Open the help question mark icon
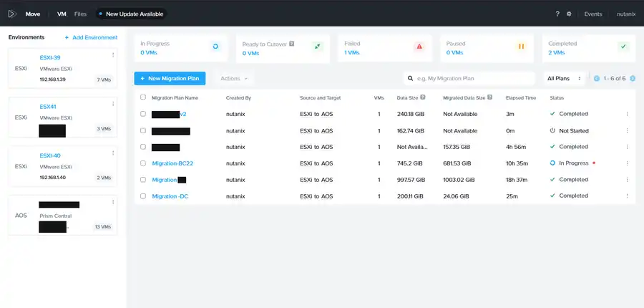Screen dimensions: 644x308 (557, 14)
